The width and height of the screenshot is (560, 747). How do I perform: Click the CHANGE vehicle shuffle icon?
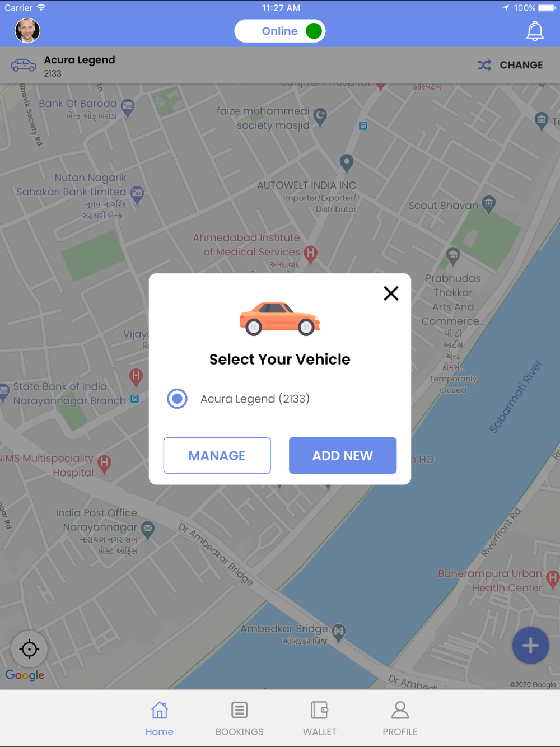485,65
